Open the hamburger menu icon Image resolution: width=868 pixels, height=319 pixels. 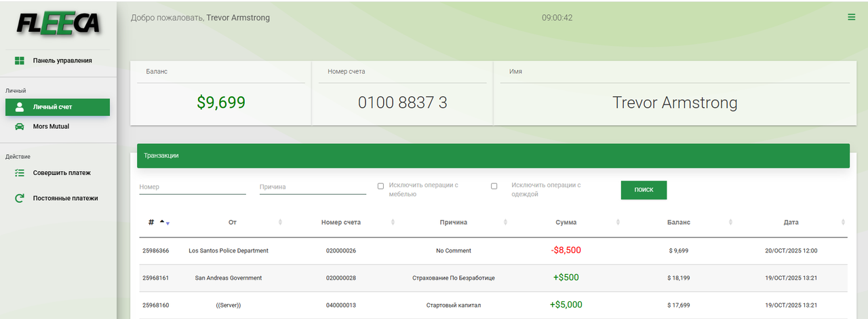pos(852,18)
